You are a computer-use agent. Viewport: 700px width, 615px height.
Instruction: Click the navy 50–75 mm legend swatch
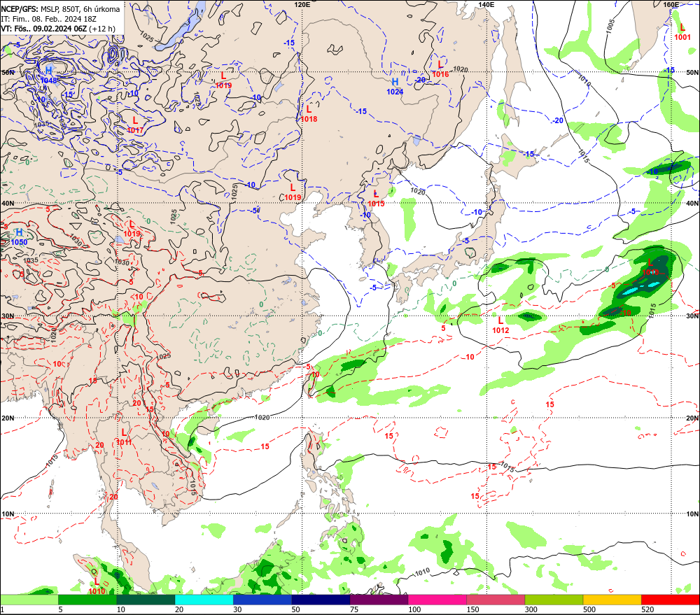click(x=321, y=600)
